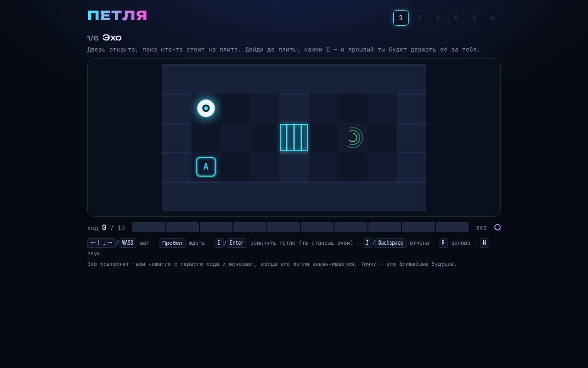Viewport: 588px width, 368px height.
Task: Select level 6 tab
Action: (493, 18)
